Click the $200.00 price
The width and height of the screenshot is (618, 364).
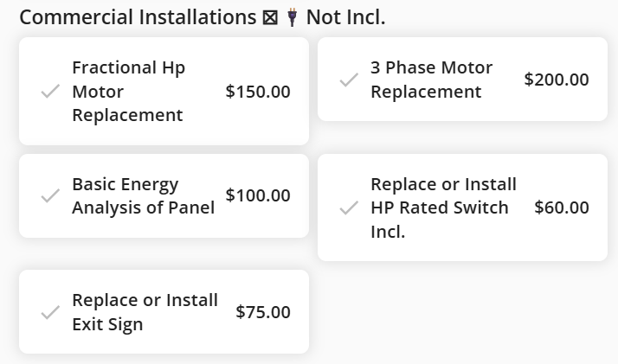(557, 80)
